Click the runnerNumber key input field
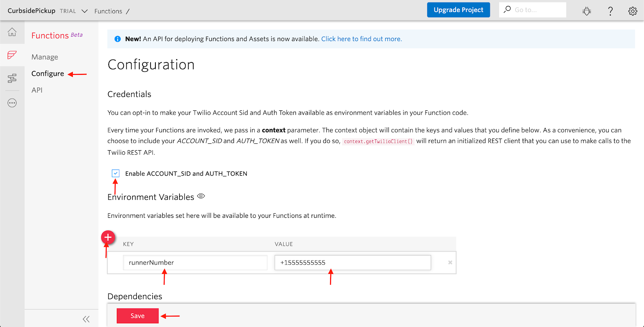Viewport: 644px width, 327px height. [195, 263]
